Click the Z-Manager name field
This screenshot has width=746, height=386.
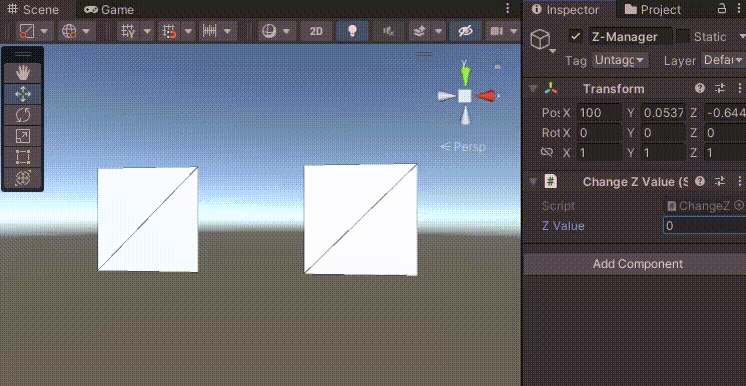tap(631, 37)
